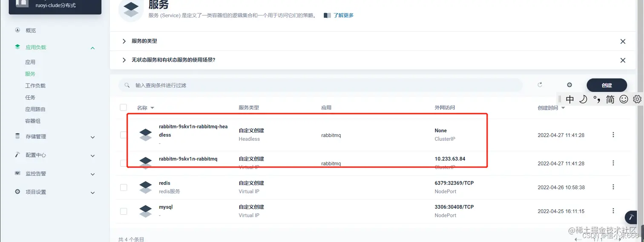Screen dimensions: 644x242
Task: Click the book icon beside 了解更多
Action: tap(327, 15)
